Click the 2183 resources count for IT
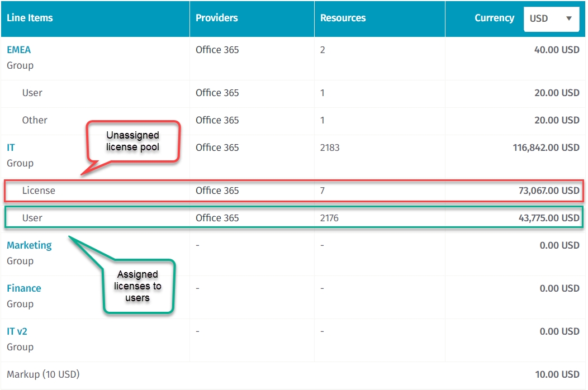588x390 pixels. tap(330, 148)
